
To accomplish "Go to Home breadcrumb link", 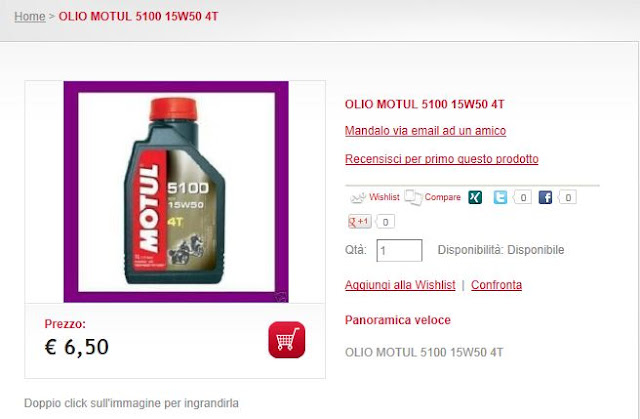I will tap(30, 16).
